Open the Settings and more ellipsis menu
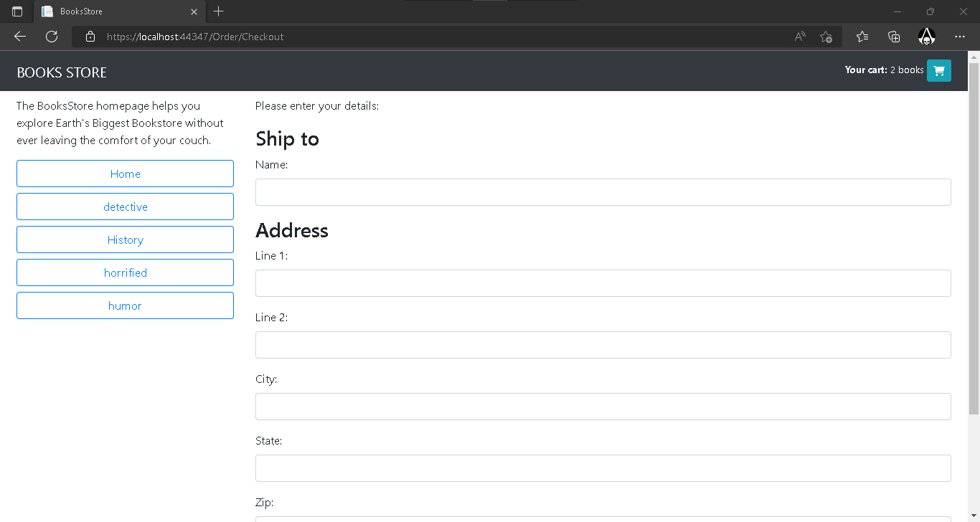The width and height of the screenshot is (980, 522). tap(960, 37)
